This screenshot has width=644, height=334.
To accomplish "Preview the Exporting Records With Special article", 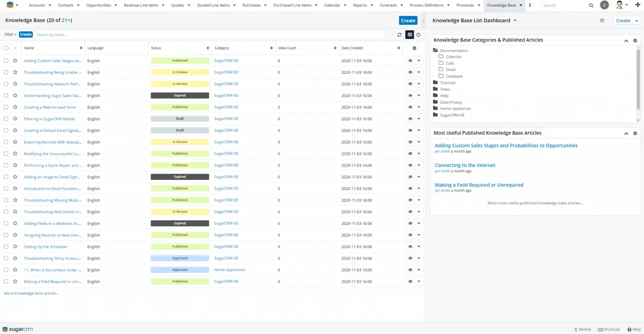I will tap(410, 142).
